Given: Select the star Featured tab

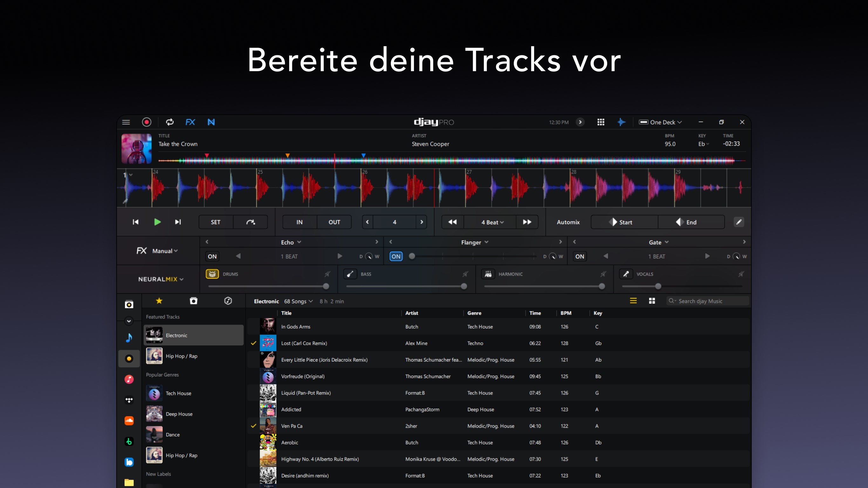Looking at the screenshot, I should 159,301.
